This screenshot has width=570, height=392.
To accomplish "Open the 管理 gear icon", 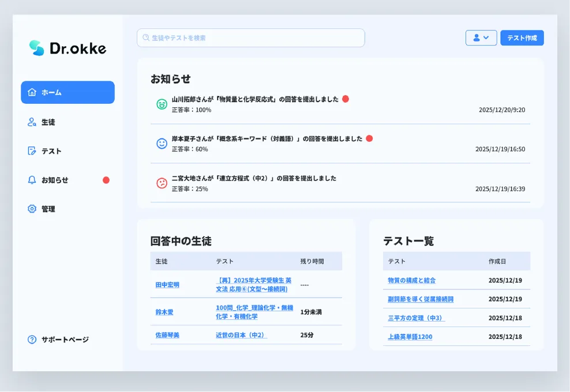I will click(32, 209).
